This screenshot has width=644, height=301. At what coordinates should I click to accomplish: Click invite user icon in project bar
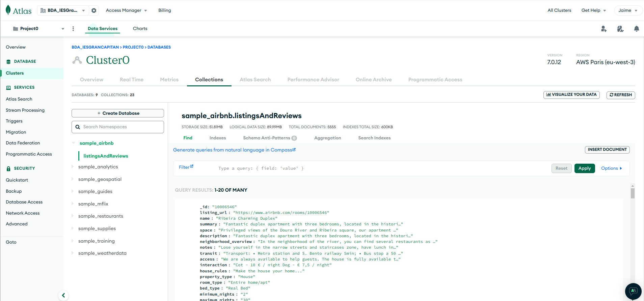click(604, 29)
